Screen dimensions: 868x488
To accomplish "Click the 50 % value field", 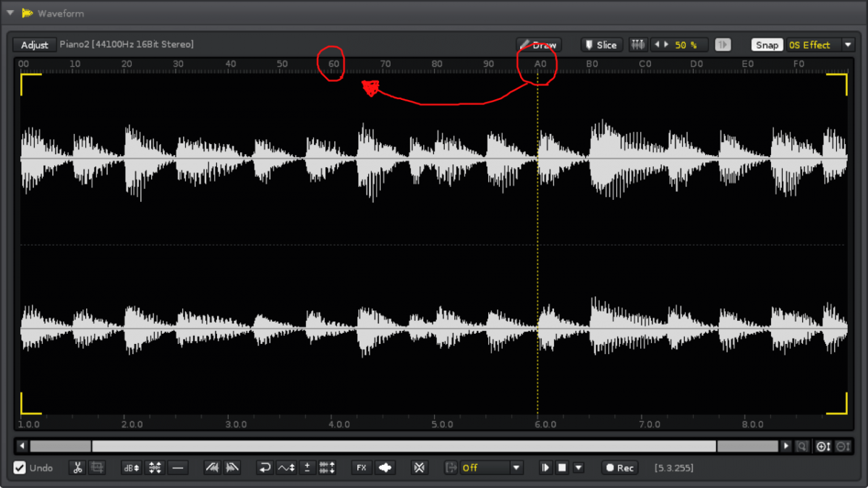I will click(686, 45).
